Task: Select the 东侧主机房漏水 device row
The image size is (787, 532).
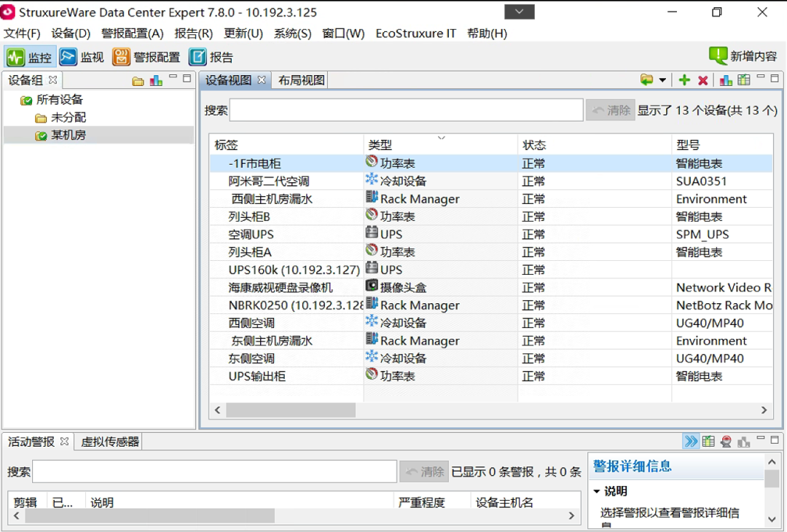Action: [491, 341]
